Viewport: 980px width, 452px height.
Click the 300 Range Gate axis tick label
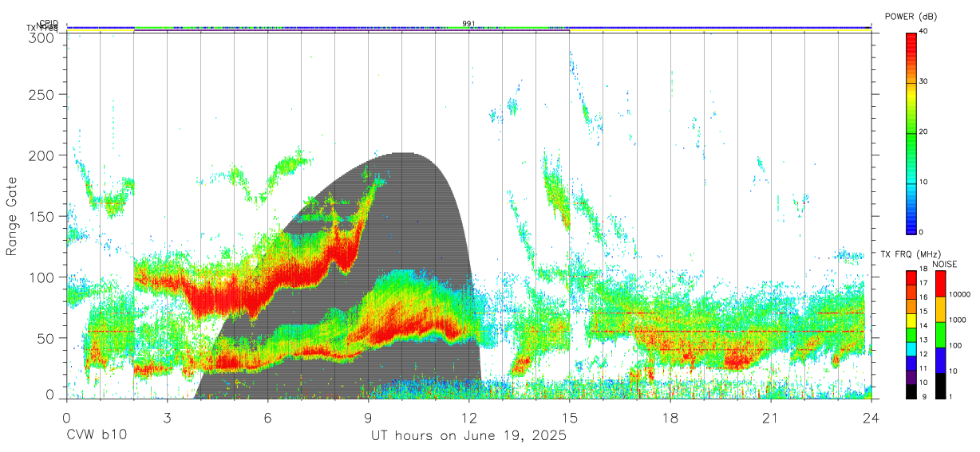[41, 37]
